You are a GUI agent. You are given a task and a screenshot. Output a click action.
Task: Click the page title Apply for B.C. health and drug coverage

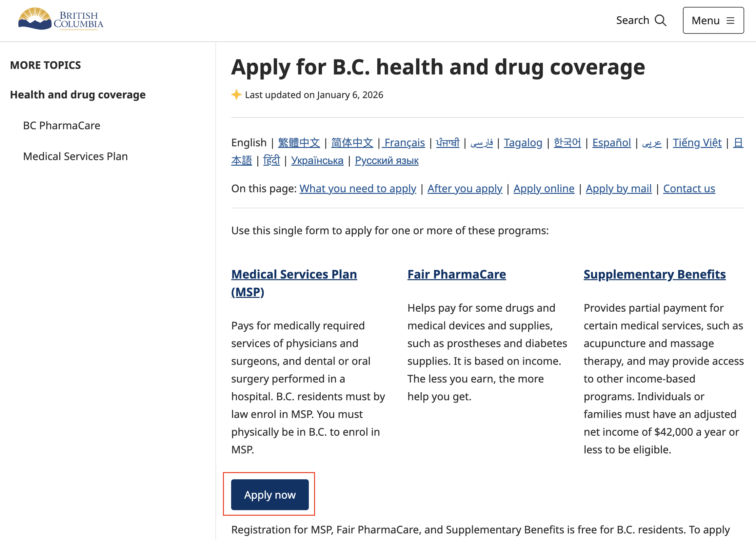pos(438,67)
